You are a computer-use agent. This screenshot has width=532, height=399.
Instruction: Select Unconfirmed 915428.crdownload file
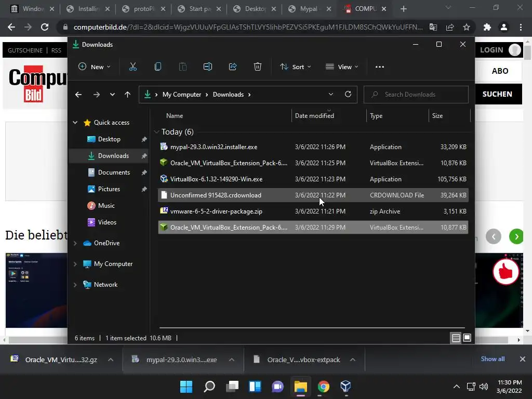313,195
